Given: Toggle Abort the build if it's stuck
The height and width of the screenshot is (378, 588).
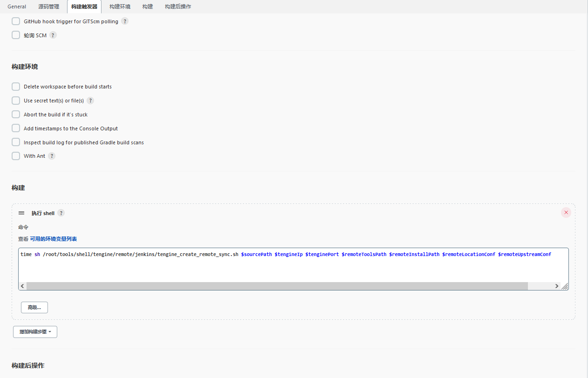Looking at the screenshot, I should coord(16,115).
